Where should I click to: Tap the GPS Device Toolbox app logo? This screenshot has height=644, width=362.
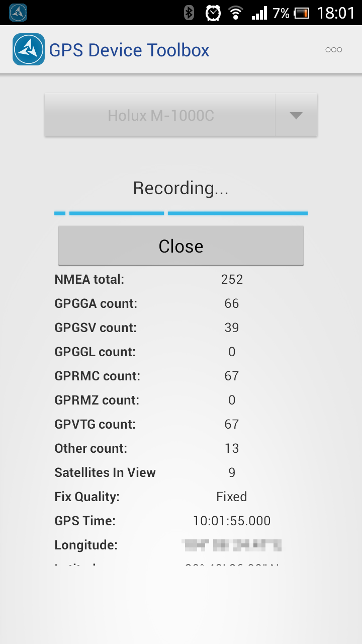[29, 49]
